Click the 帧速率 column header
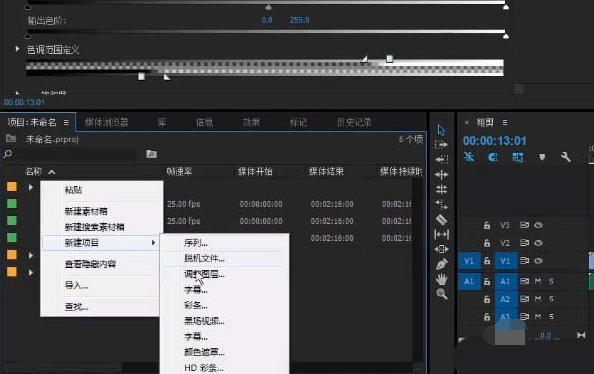The height and width of the screenshot is (374, 594). tap(180, 172)
